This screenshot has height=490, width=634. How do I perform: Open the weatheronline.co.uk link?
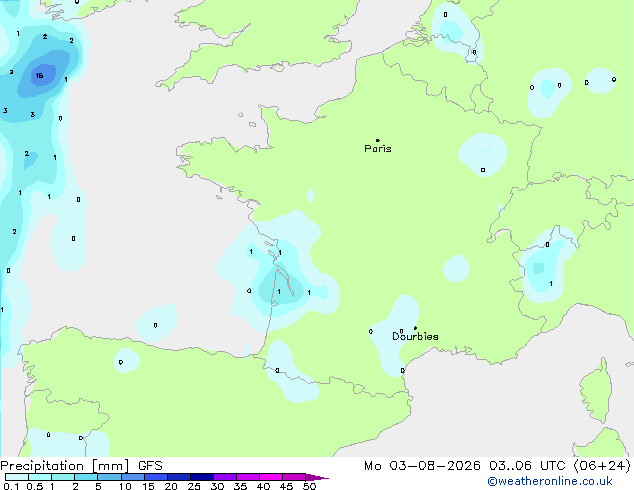pos(550,481)
